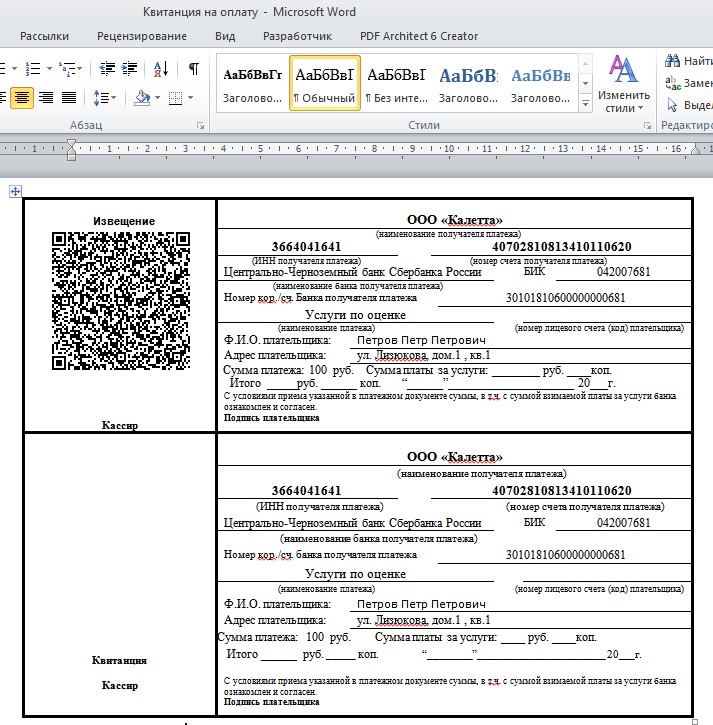
Task: Open line spacing options
Action: click(104, 98)
